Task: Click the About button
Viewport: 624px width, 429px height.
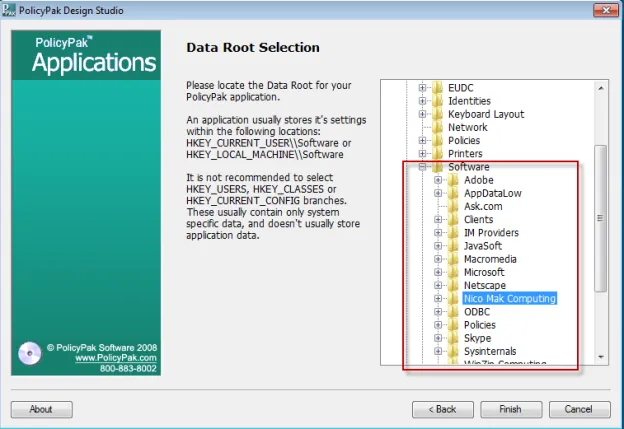Action: (41, 409)
